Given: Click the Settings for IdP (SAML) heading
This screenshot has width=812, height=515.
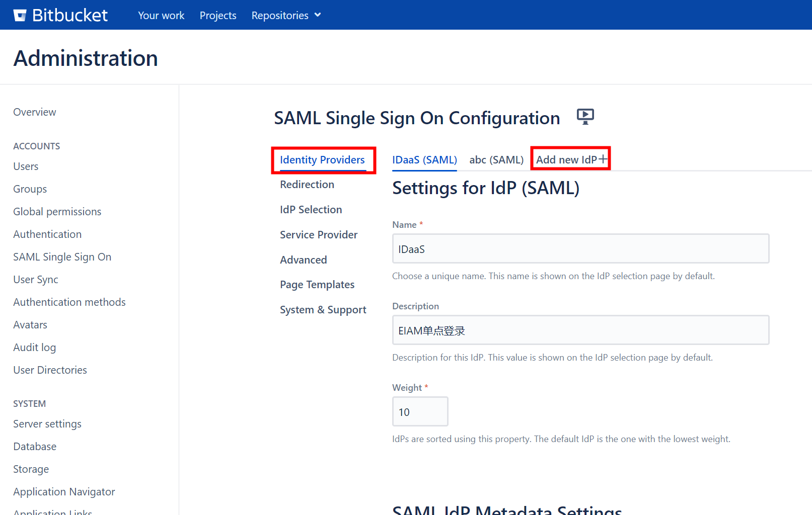Looking at the screenshot, I should [486, 188].
